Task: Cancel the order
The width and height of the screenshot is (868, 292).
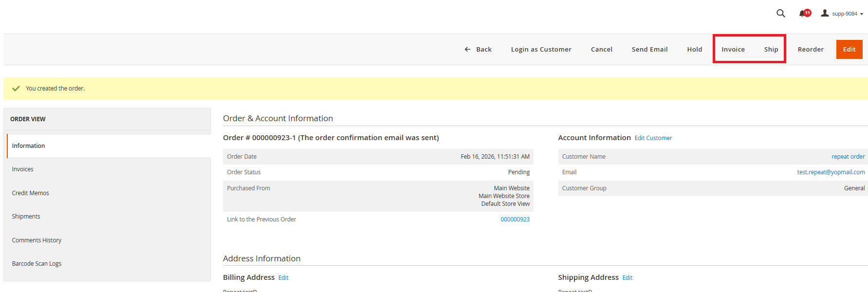Action: point(601,49)
